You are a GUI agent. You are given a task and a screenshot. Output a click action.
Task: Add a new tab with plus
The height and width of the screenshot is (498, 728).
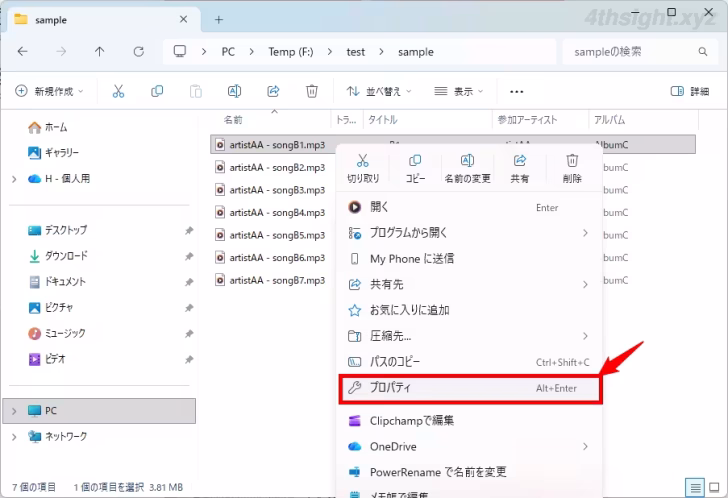219,19
